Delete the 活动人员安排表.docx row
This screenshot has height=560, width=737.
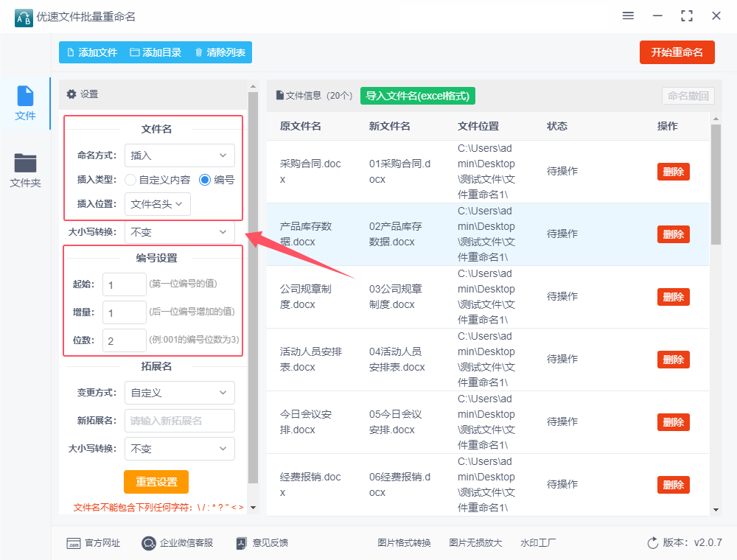[673, 360]
